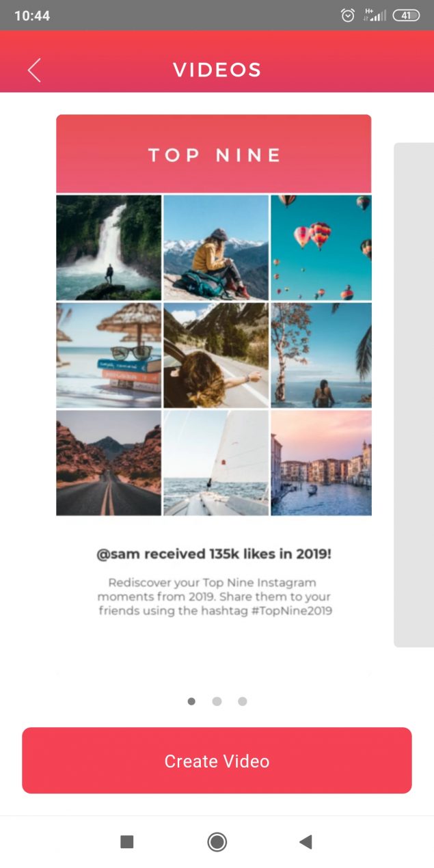The width and height of the screenshot is (434, 868).
Task: Open the hot air balloons photo
Action: tap(321, 247)
